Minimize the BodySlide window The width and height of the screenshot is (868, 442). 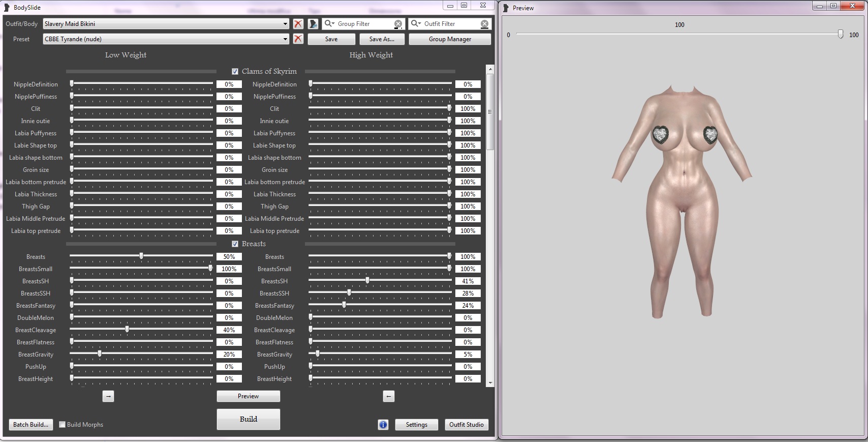[x=450, y=6]
